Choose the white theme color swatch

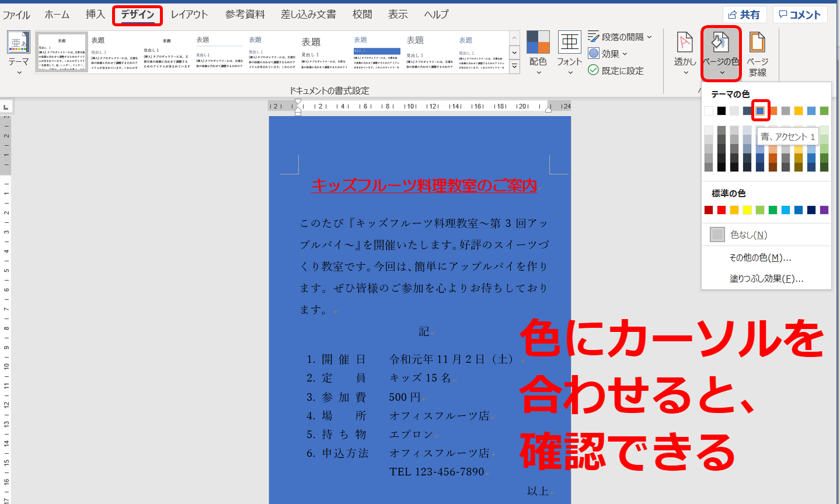pos(709,111)
